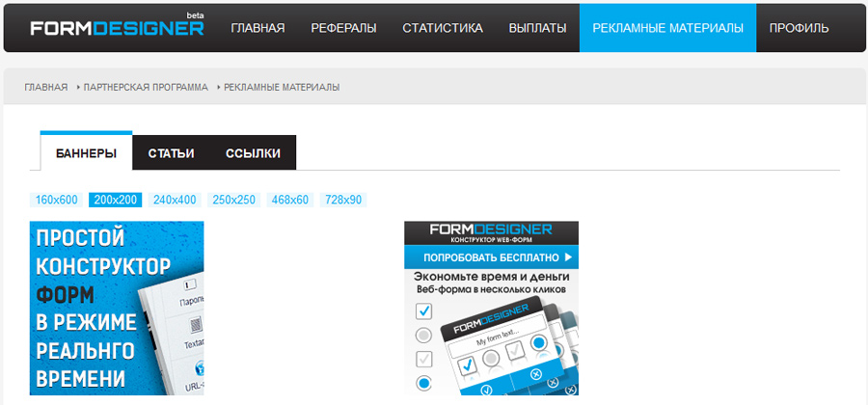Screen dimensions: 868x405
Task: Choose the 240x400 banner size
Action: pos(175,201)
